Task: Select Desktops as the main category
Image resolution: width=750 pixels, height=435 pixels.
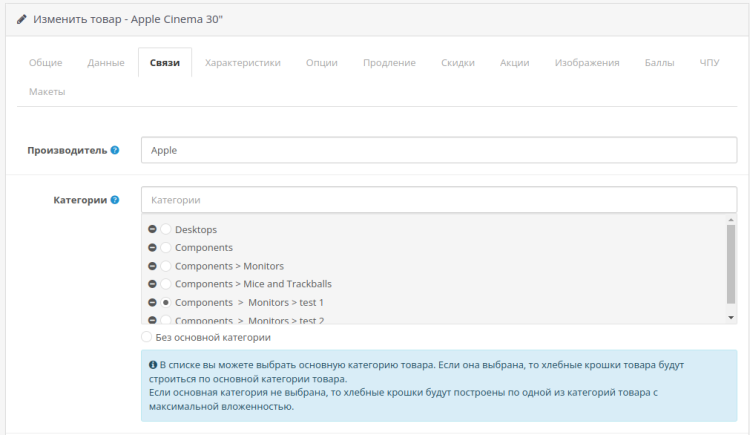Action: (166, 230)
